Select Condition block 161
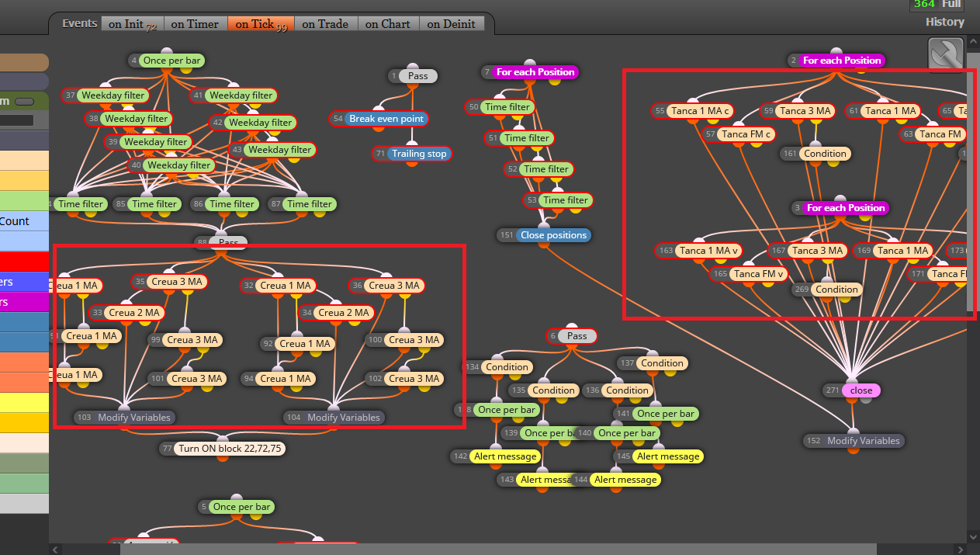Viewport: 980px width, 555px height. 816,154
